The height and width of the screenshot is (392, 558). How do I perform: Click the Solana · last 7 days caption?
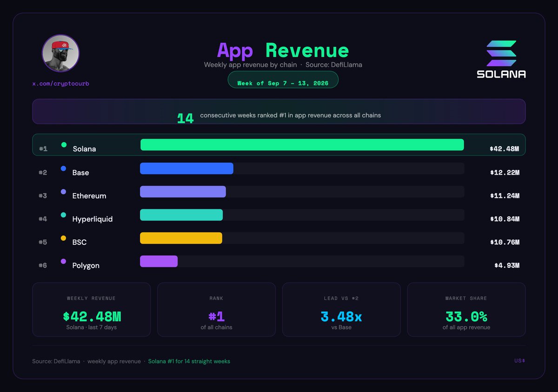(x=92, y=327)
